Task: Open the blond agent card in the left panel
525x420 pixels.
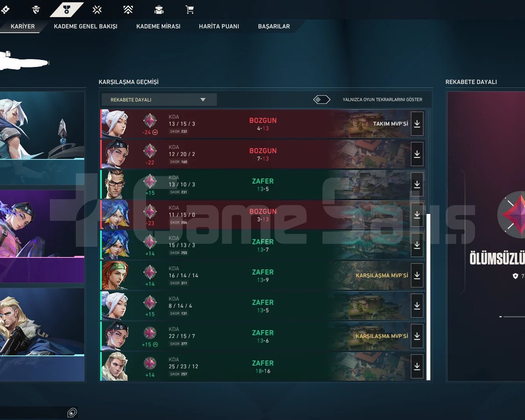Action: click(42, 335)
